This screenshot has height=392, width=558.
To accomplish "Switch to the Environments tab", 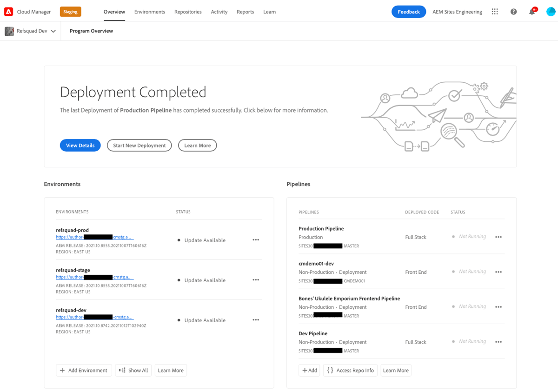I will tap(149, 12).
